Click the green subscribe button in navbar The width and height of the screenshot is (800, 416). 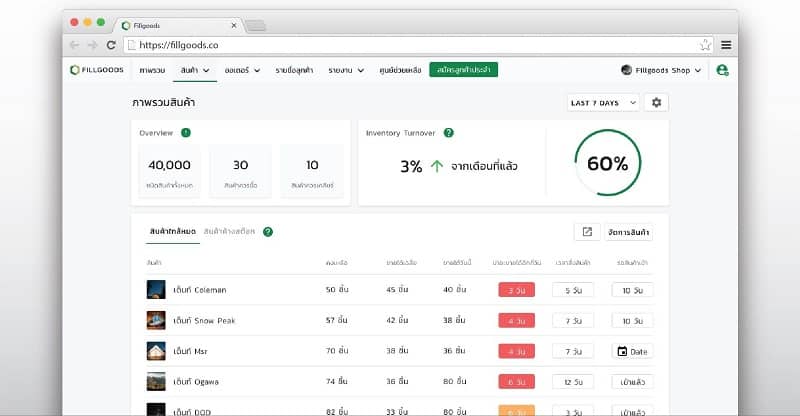click(x=464, y=69)
